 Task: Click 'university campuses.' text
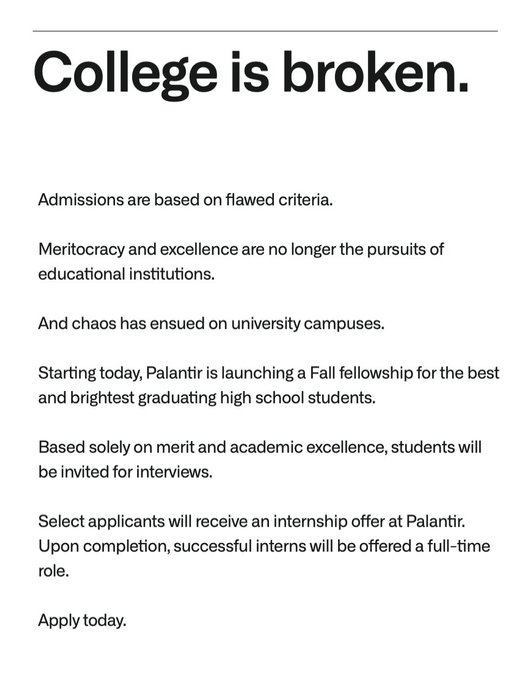click(x=308, y=323)
